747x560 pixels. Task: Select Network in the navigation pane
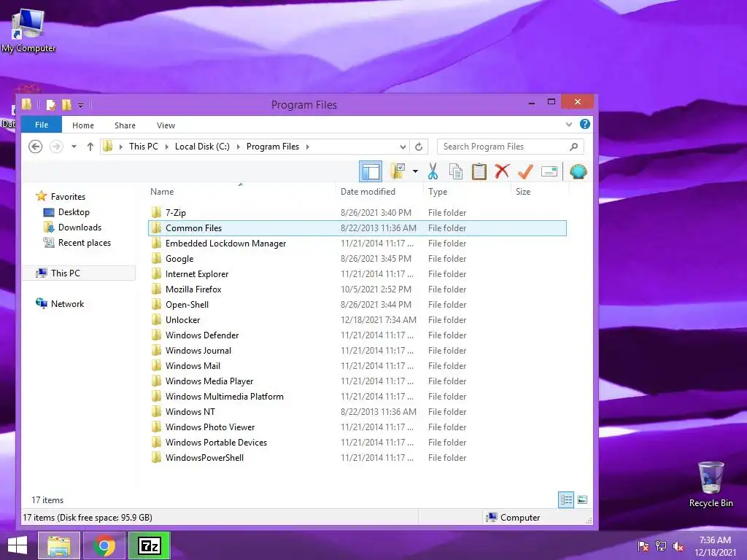[67, 304]
